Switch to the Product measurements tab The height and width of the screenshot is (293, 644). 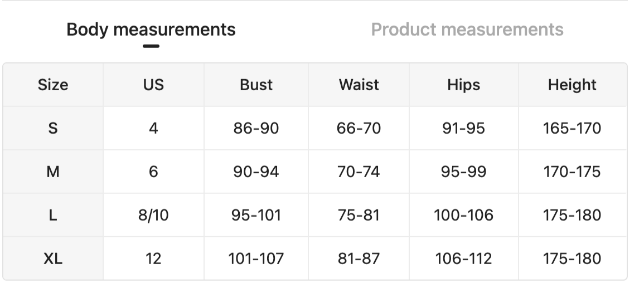pyautogui.click(x=467, y=30)
